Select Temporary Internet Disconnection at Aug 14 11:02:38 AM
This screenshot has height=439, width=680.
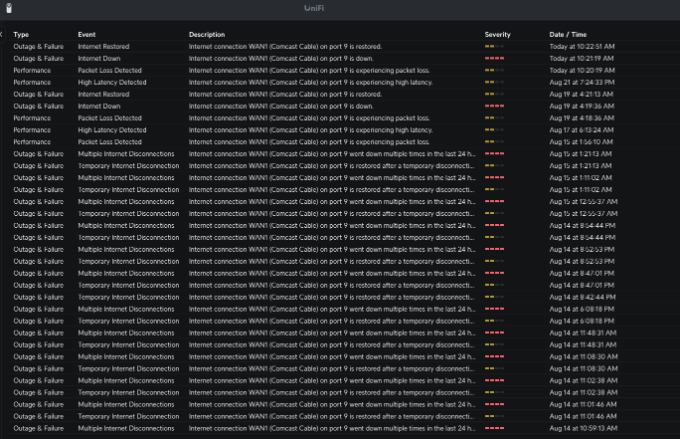(x=128, y=393)
